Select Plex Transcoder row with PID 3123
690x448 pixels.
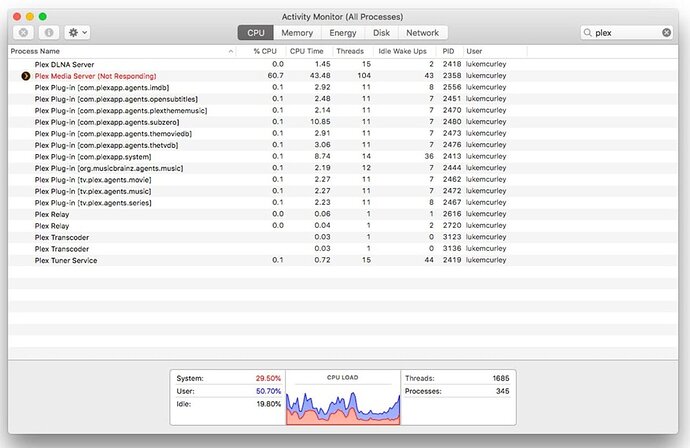342,237
